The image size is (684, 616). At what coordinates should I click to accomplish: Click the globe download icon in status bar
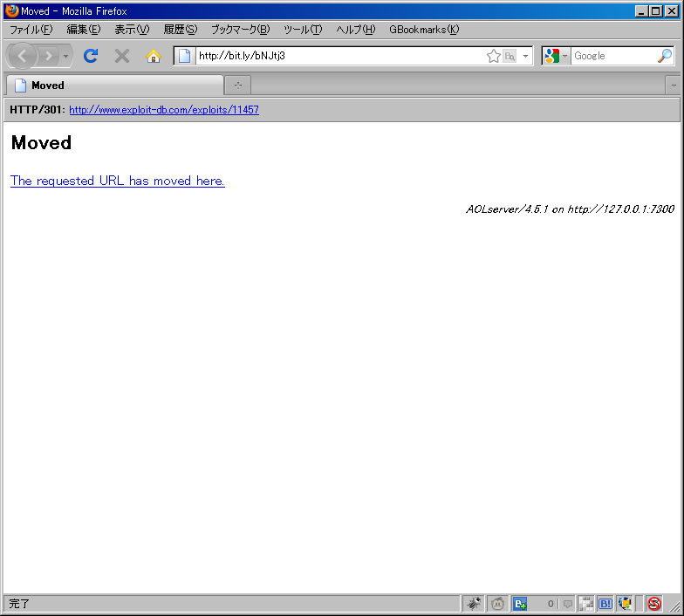(x=625, y=604)
